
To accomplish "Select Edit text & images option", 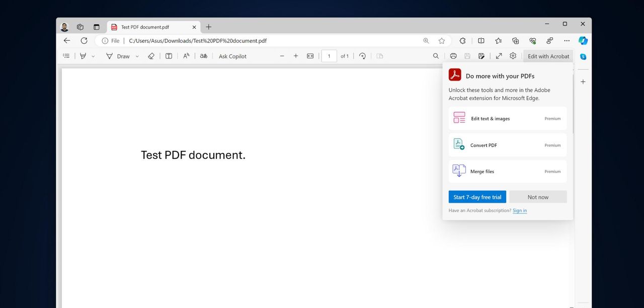I will click(x=508, y=118).
